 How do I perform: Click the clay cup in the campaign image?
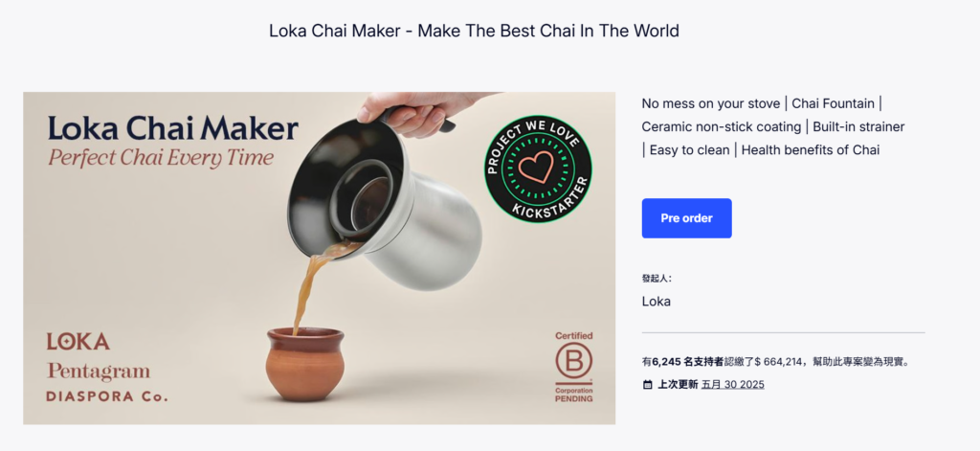pyautogui.click(x=304, y=364)
